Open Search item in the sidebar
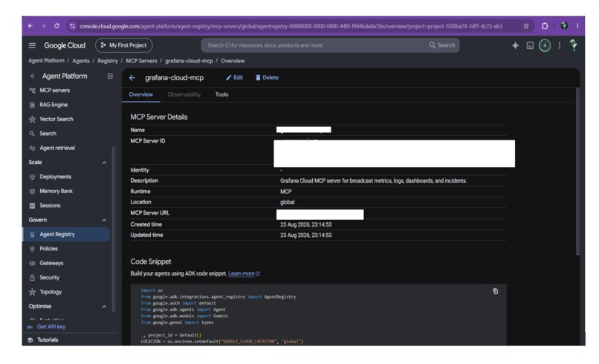This screenshot has height=364, width=599. [x=48, y=134]
